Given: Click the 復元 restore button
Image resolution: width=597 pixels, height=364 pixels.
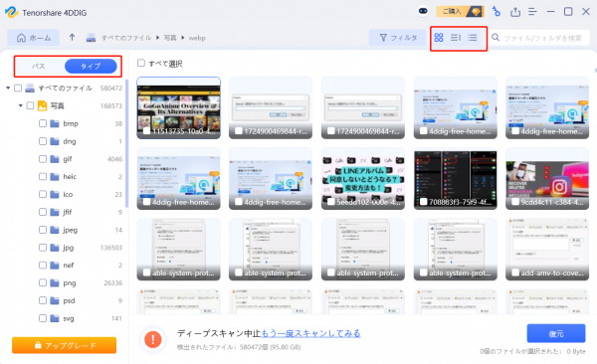Looking at the screenshot, I should pyautogui.click(x=556, y=333).
